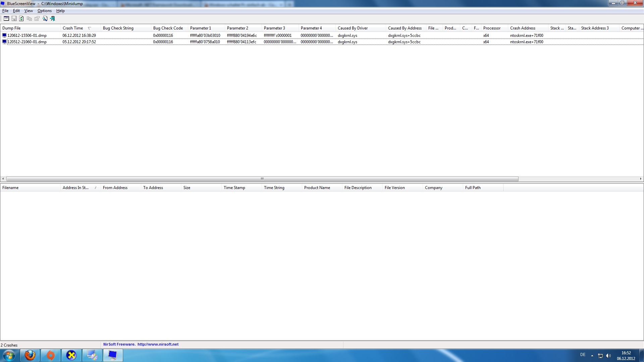Click the Exit door toolbar icon
The width and height of the screenshot is (644, 362).
(53, 19)
